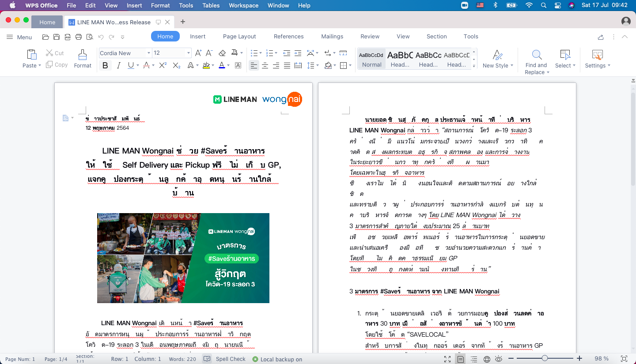
Task: Click the Words: 220 count in status bar
Action: pos(182,359)
